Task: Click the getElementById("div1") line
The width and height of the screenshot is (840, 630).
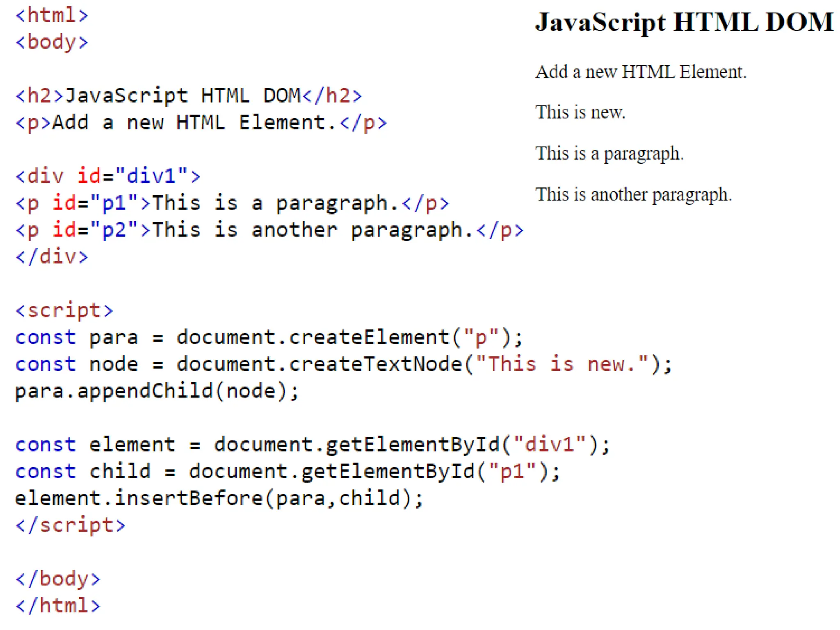Action: coord(313,445)
